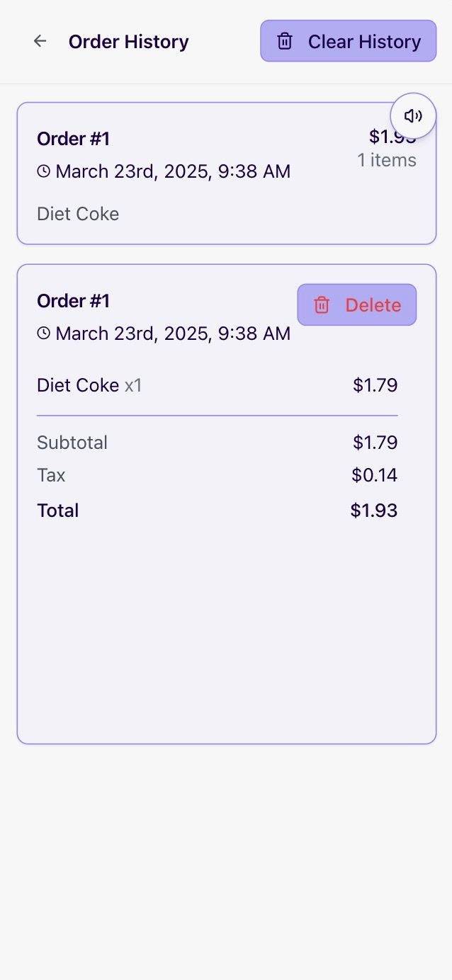Click Diet Coke in the summary card
The height and width of the screenshot is (980, 452).
pyautogui.click(x=78, y=214)
